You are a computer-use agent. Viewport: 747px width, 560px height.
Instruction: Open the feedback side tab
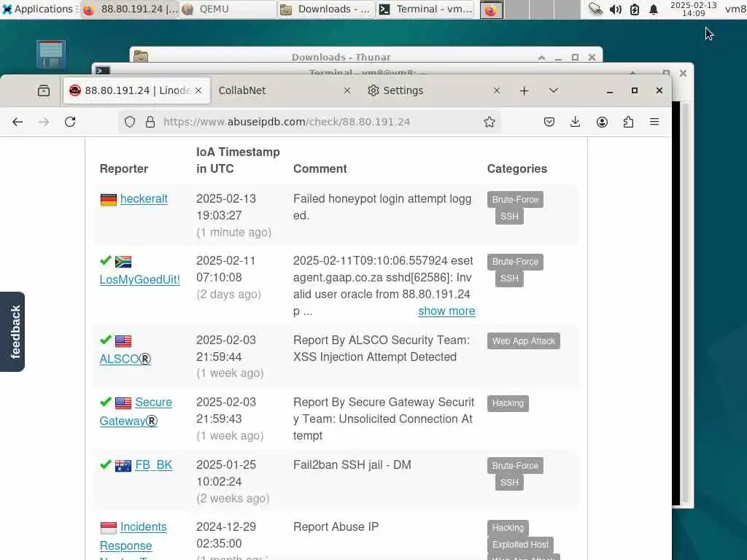[12, 332]
